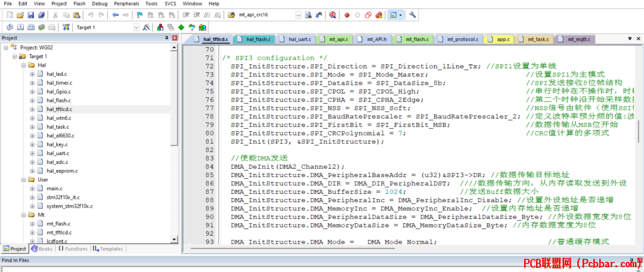Navigate backward with the blue left arrow
The image size is (644, 272).
tap(116, 15)
